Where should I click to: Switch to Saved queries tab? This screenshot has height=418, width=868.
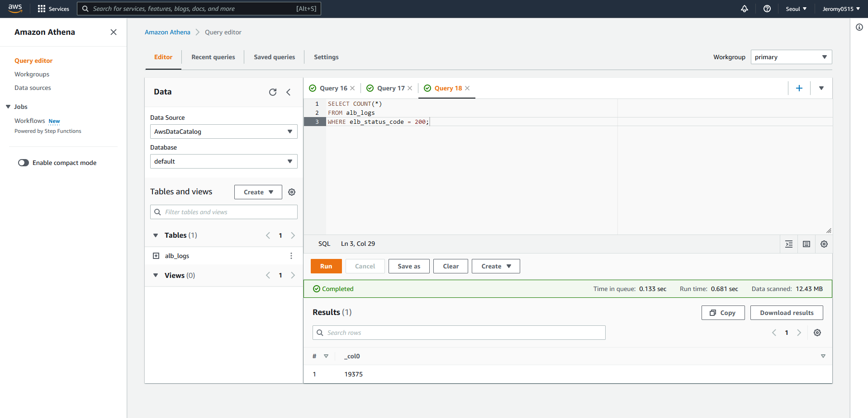[x=275, y=57]
